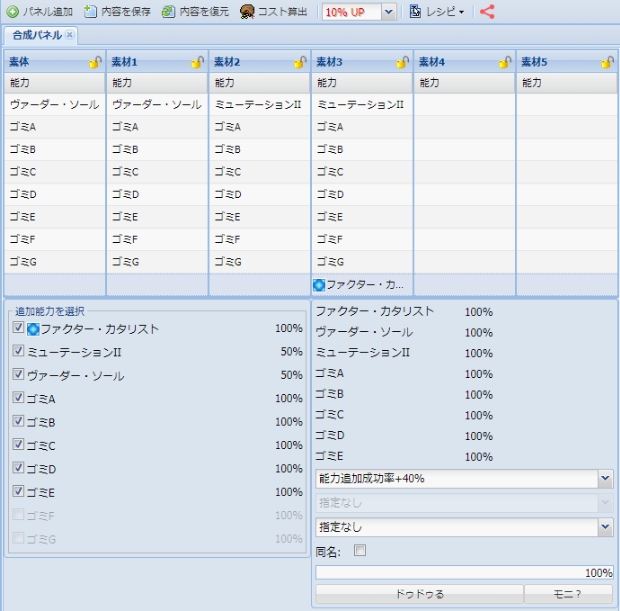Toggle the 同名 checkbox
The width and height of the screenshot is (620, 611).
pyautogui.click(x=360, y=550)
